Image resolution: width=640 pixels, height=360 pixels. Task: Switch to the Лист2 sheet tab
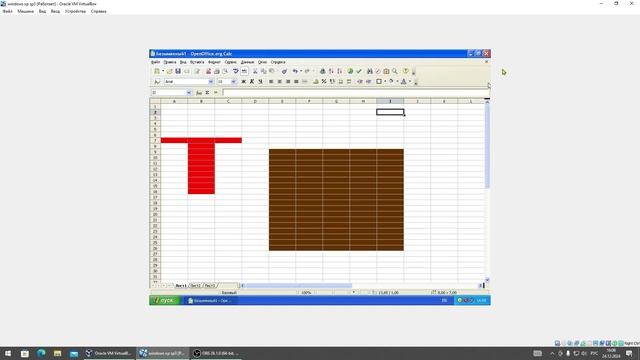[x=196, y=286]
